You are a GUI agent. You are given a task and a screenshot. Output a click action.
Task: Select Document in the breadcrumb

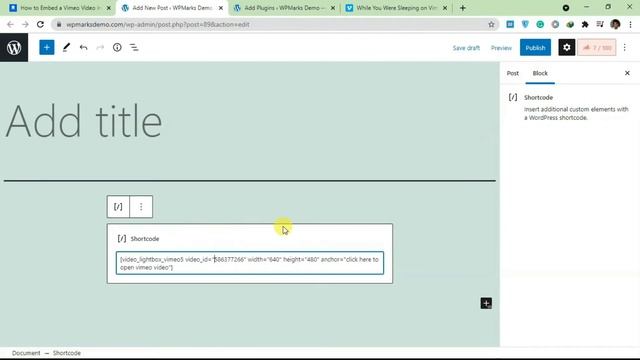(x=26, y=353)
